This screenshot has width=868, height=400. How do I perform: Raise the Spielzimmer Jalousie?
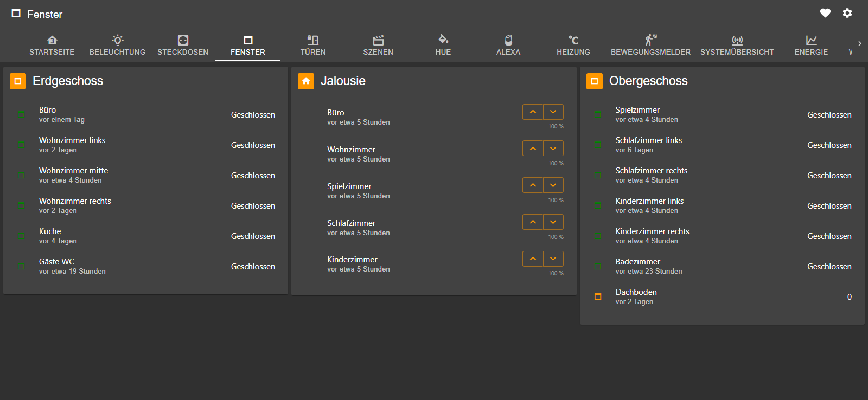click(533, 185)
